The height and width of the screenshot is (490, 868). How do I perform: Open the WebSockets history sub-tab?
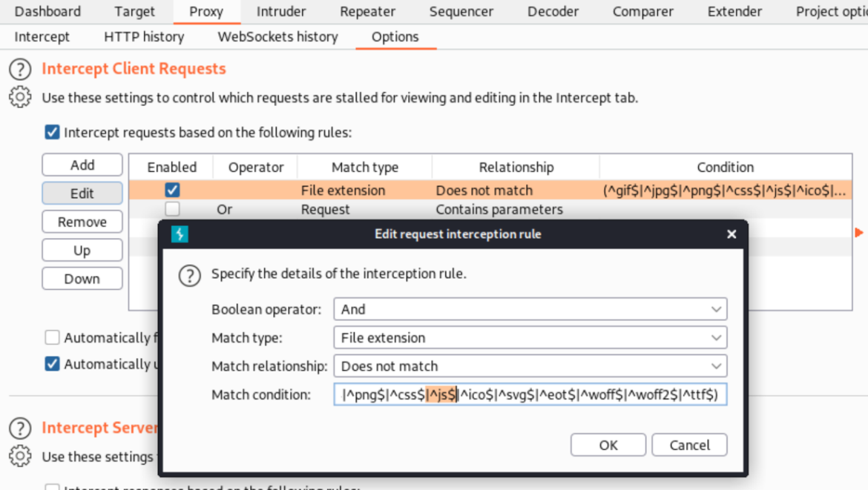pos(278,37)
